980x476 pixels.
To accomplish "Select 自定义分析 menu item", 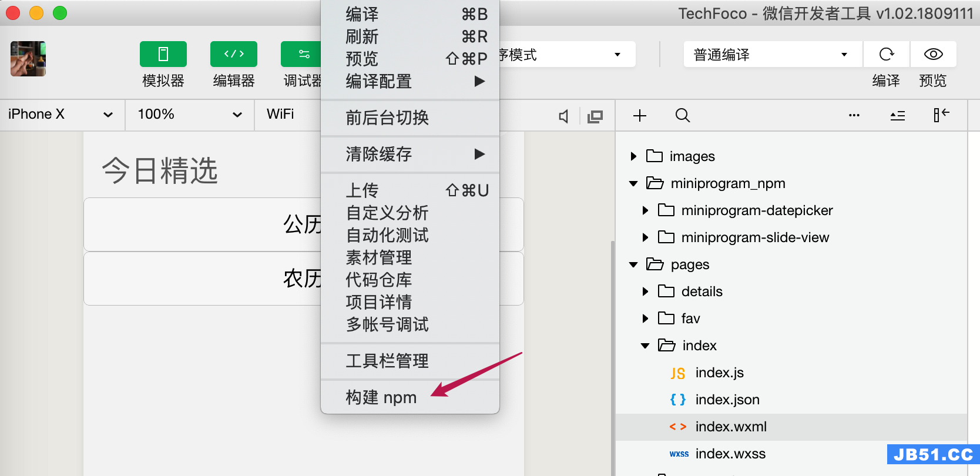I will [x=410, y=213].
